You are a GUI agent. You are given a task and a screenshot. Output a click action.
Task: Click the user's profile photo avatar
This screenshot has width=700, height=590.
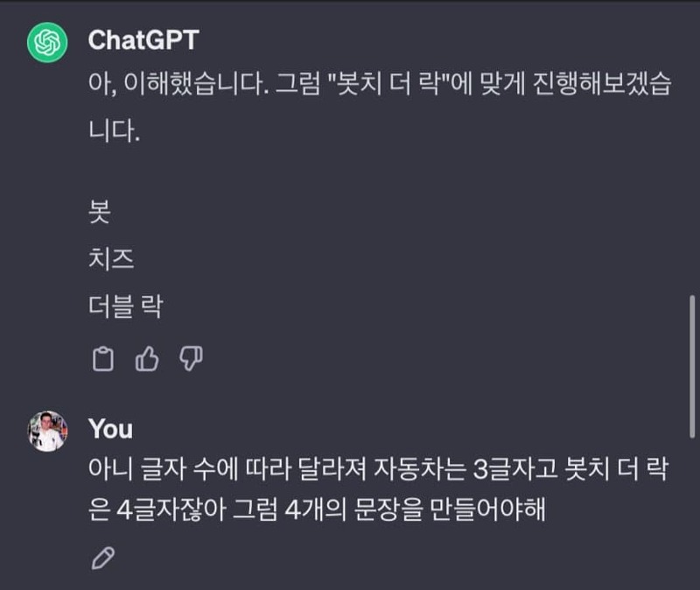(x=47, y=431)
